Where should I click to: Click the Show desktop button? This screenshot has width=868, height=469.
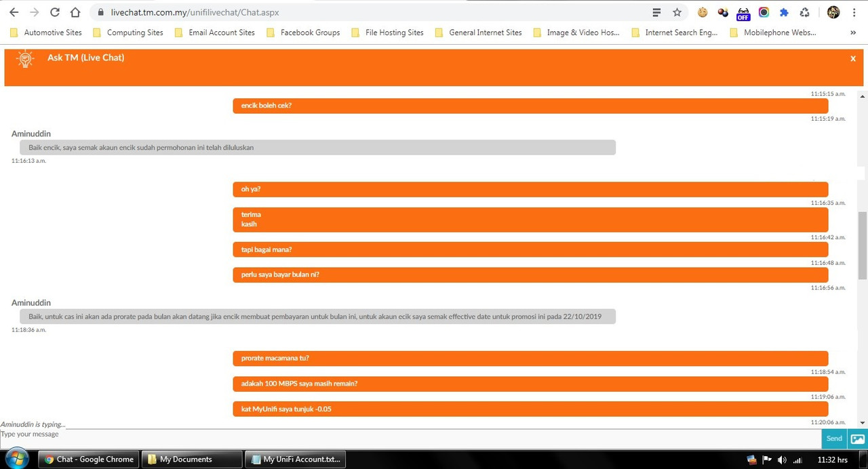(864, 459)
